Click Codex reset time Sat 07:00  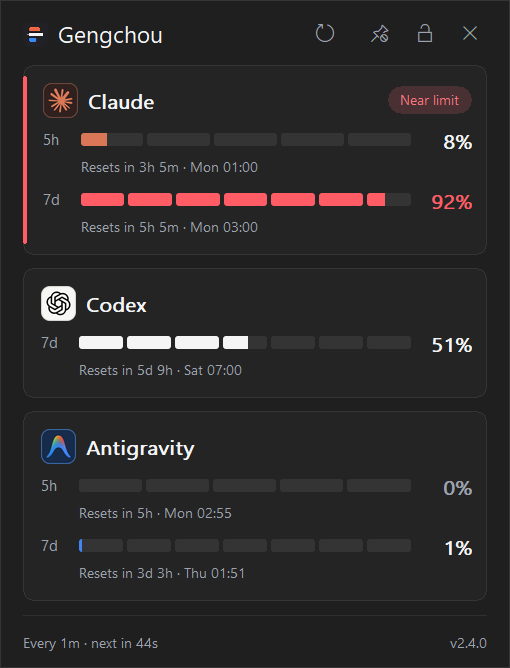click(x=213, y=370)
